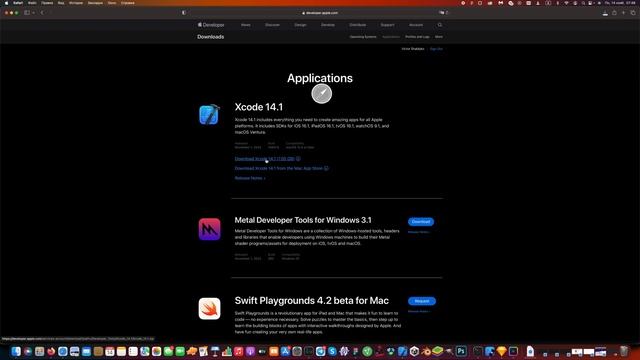640x360 pixels.
Task: Open the Safari menu in the menu bar
Action: tap(18, 3)
